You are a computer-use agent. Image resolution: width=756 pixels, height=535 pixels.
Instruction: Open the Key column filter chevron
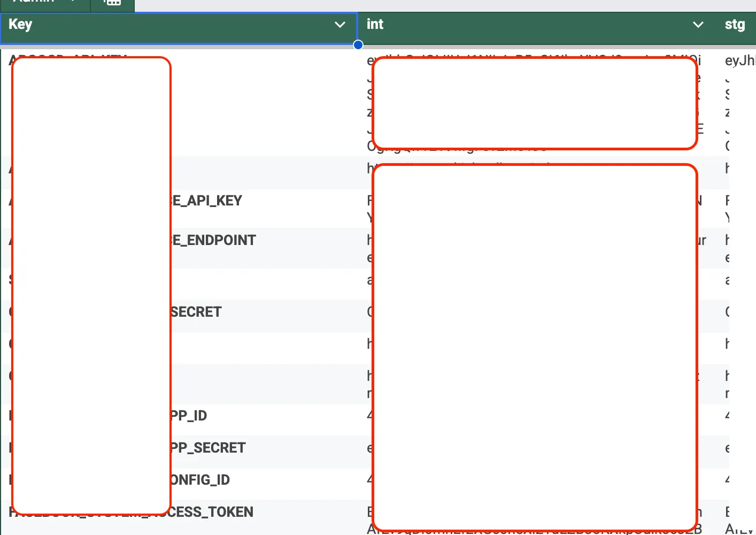pyautogui.click(x=340, y=25)
